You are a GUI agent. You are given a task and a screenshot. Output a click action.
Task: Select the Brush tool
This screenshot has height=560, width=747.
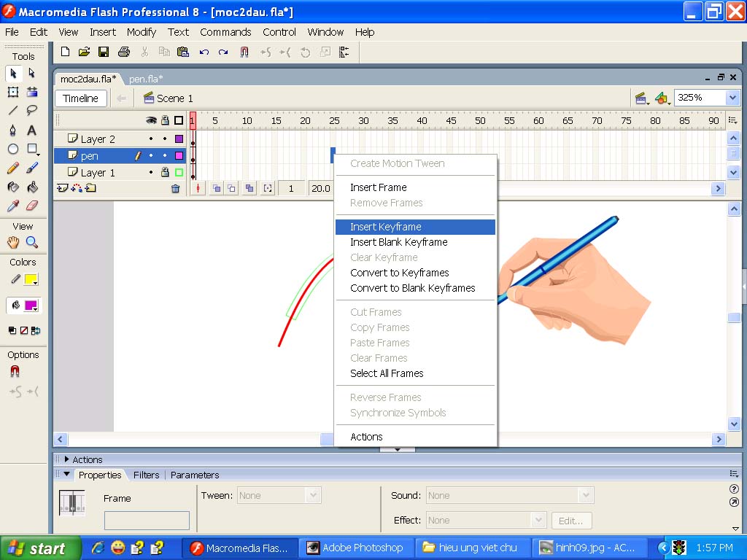(x=32, y=168)
